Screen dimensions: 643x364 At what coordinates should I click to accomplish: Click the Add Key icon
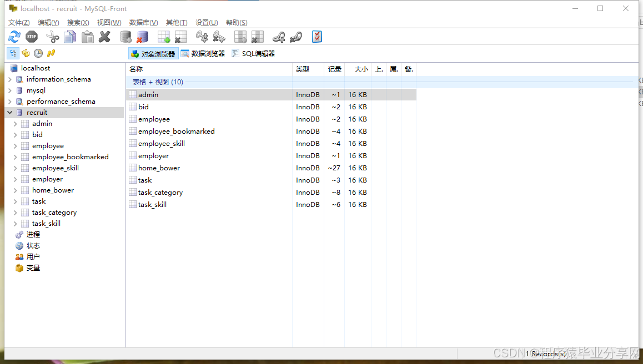[202, 37]
